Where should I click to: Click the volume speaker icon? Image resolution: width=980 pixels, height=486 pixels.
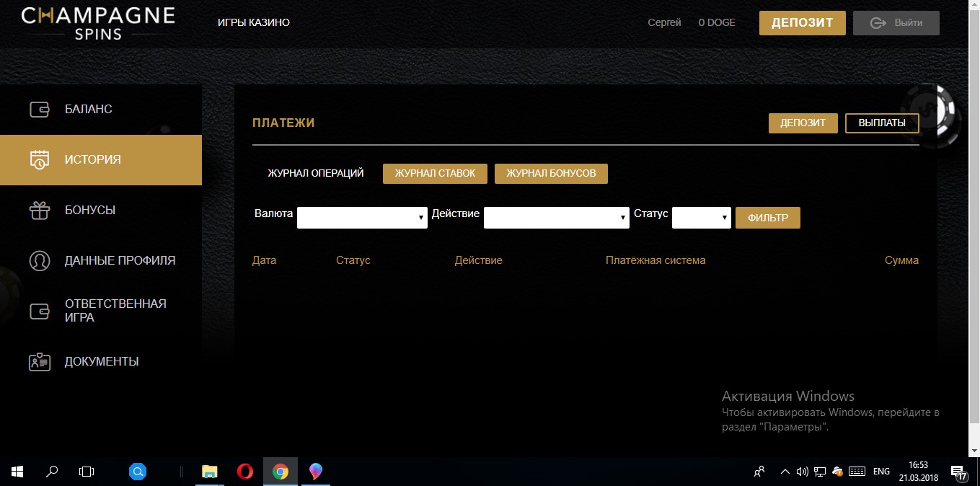click(803, 472)
